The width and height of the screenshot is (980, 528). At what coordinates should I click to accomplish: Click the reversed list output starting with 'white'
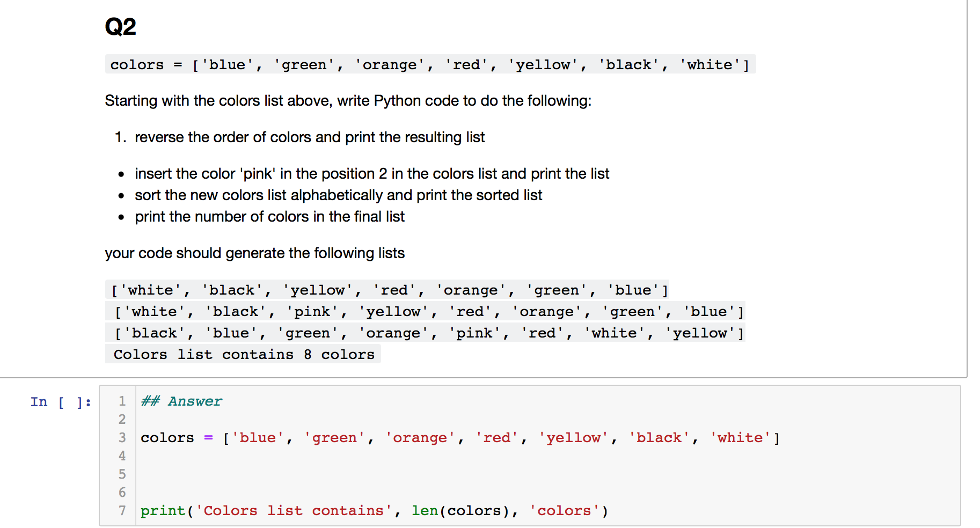coord(386,289)
